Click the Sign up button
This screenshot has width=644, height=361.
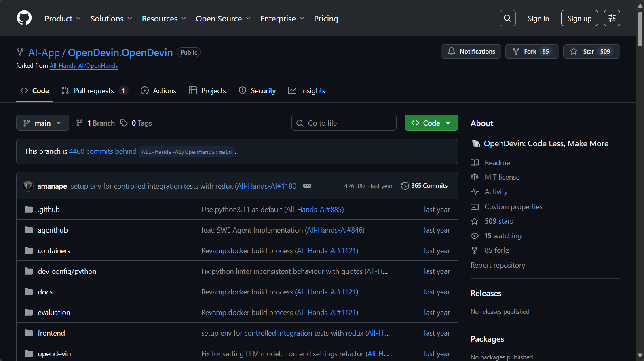click(579, 18)
